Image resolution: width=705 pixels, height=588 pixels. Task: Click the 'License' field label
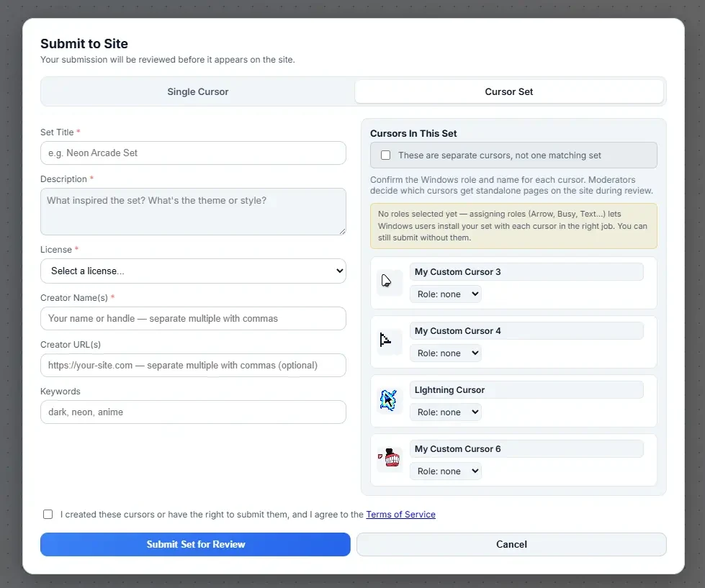(56, 249)
